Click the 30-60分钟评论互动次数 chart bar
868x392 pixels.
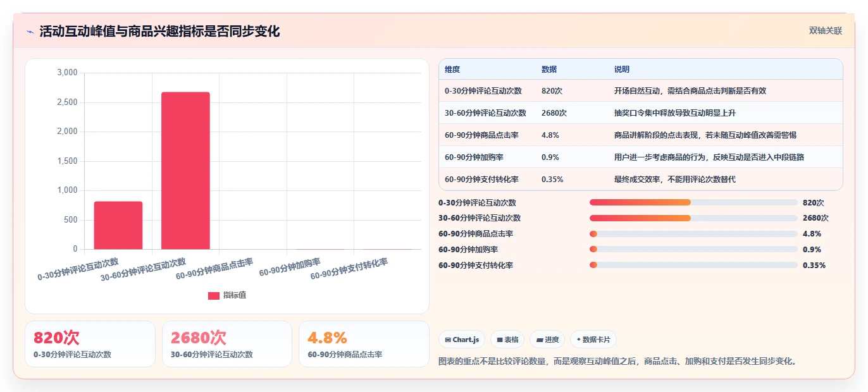pos(185,171)
